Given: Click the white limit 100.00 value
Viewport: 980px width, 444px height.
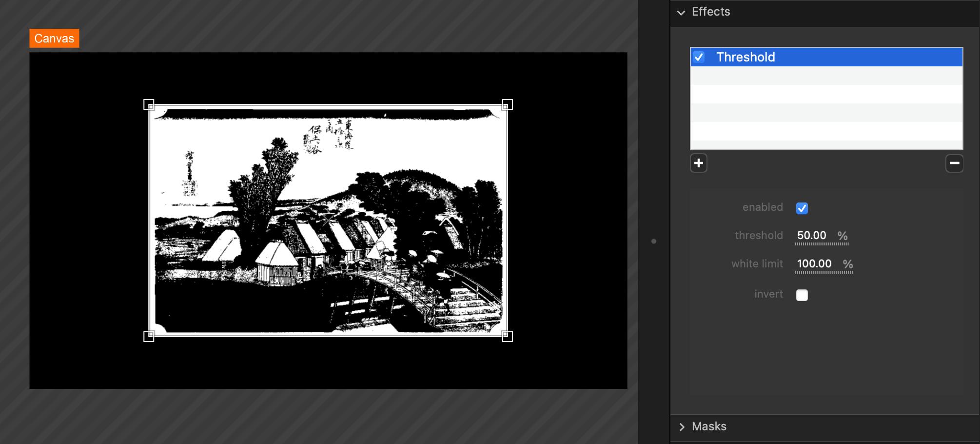Looking at the screenshot, I should coord(814,264).
